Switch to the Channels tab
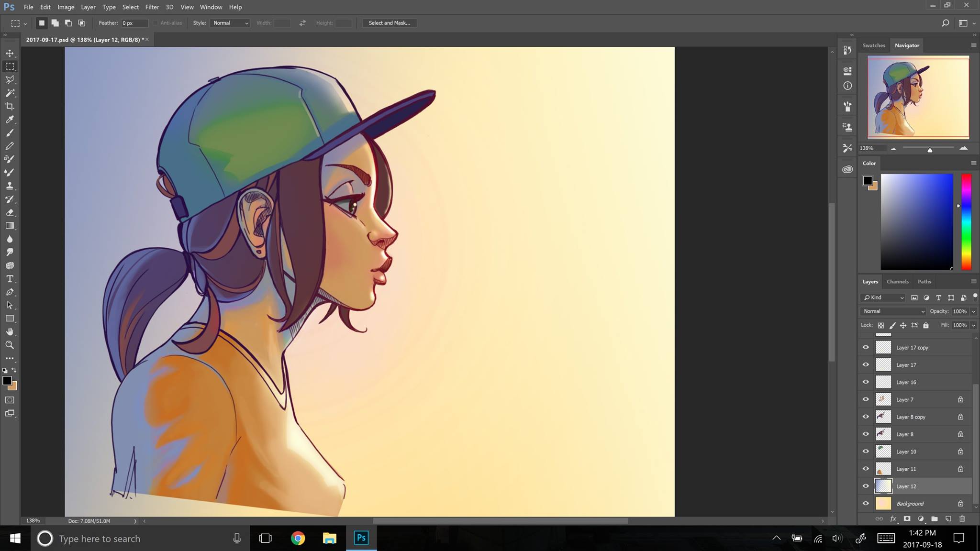 click(897, 282)
